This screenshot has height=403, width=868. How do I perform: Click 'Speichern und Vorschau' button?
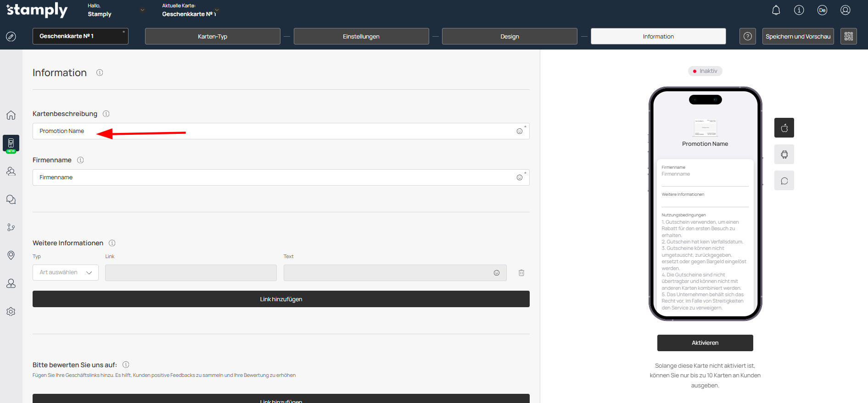coord(798,36)
